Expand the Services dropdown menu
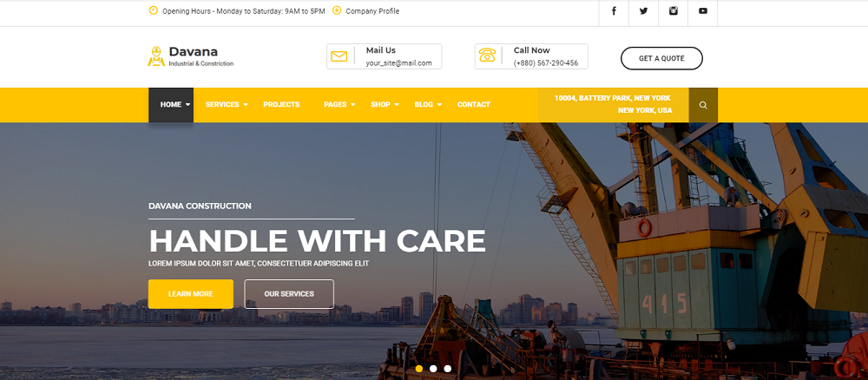Screen dimensions: 868x380 click(x=227, y=104)
